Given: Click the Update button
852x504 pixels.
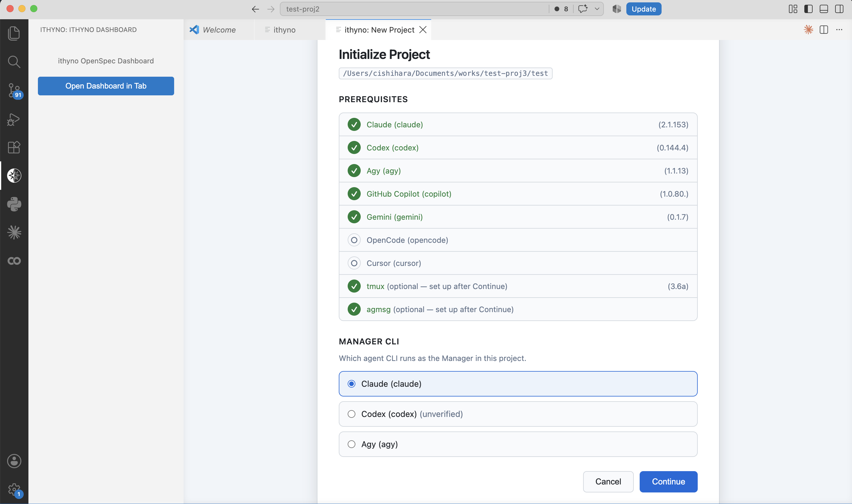Looking at the screenshot, I should pos(644,9).
